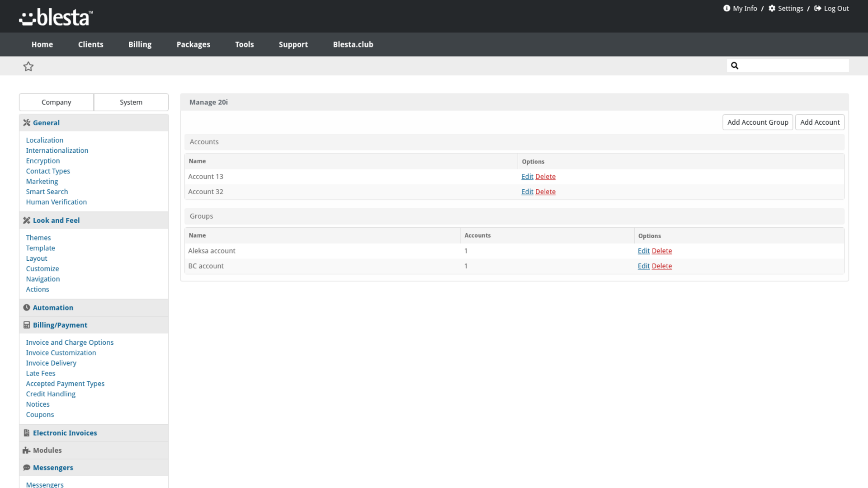Open Encryption settings
Viewport: 868px width, 488px height.
point(43,161)
